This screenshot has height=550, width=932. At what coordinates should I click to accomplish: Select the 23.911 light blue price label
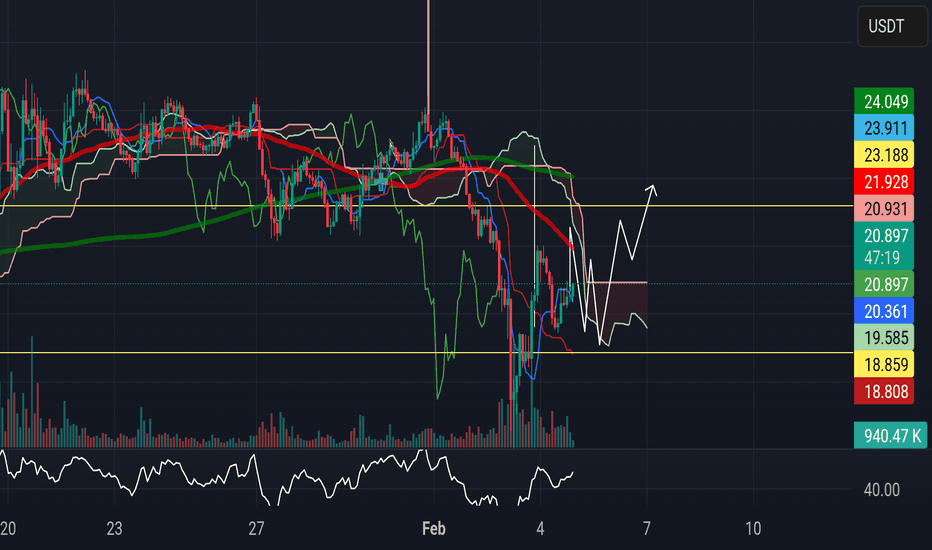(x=884, y=128)
